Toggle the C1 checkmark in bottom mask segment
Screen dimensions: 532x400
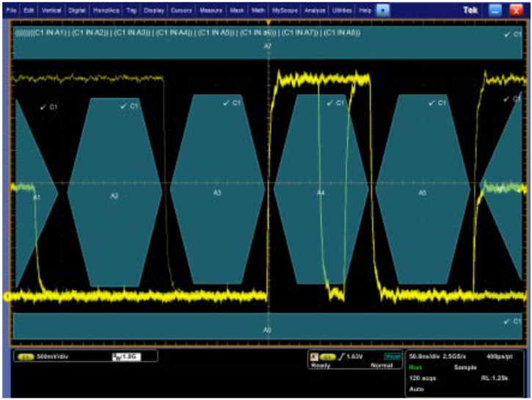tap(512, 321)
